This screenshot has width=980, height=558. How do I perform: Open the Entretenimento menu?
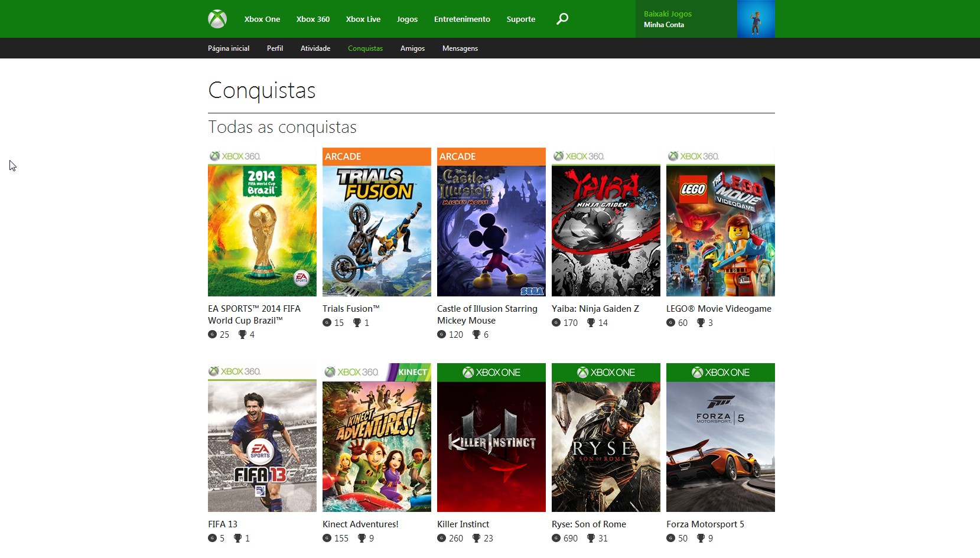point(462,19)
